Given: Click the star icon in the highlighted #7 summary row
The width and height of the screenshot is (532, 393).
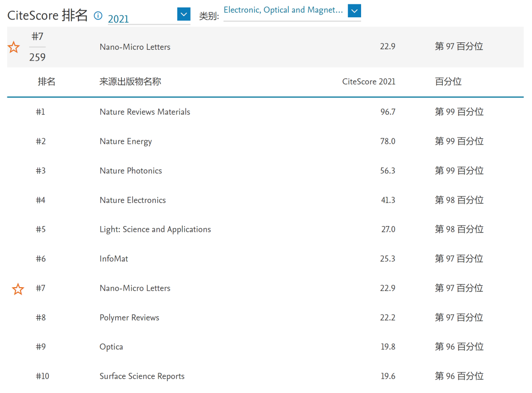Looking at the screenshot, I should click(14, 47).
